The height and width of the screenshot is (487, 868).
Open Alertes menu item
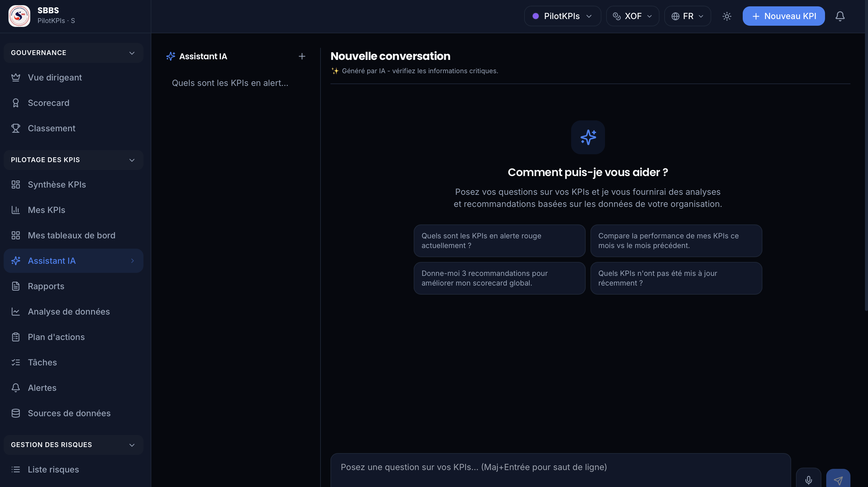tap(74, 388)
